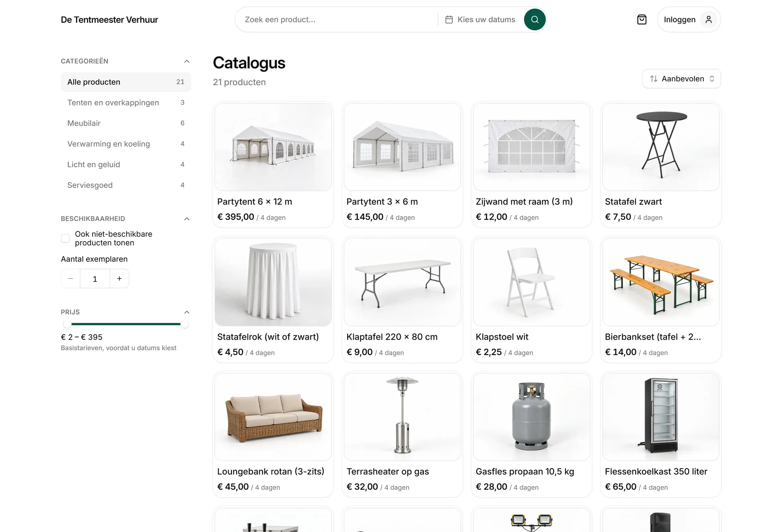Enable Ook niet-beschikbare producten tonen checkbox
Image resolution: width=782 pixels, height=532 pixels.
coord(65,238)
